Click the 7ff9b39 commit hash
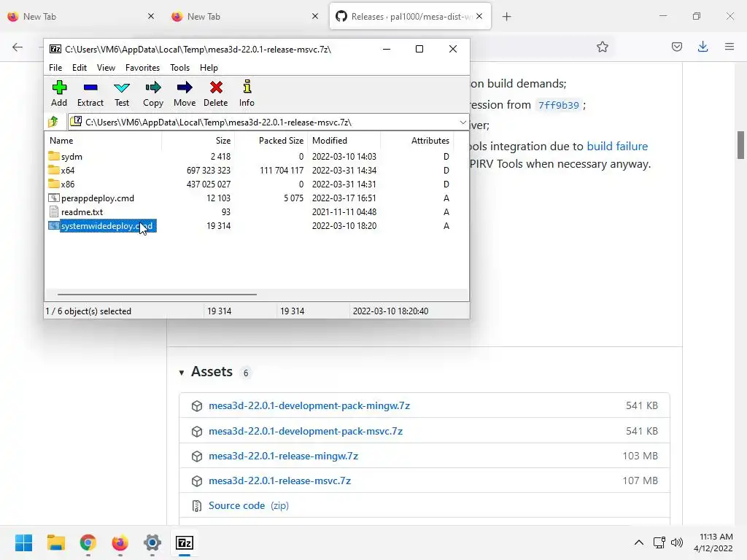Viewport: 747px width, 560px height. pyautogui.click(x=558, y=105)
